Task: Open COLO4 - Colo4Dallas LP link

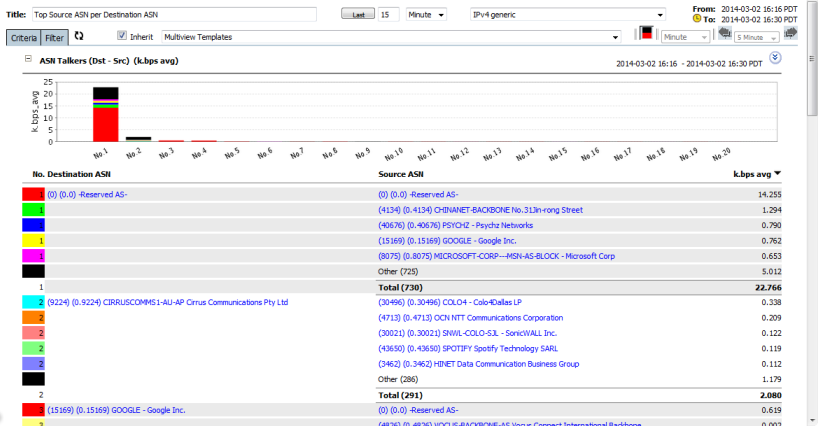Action: (x=450, y=302)
